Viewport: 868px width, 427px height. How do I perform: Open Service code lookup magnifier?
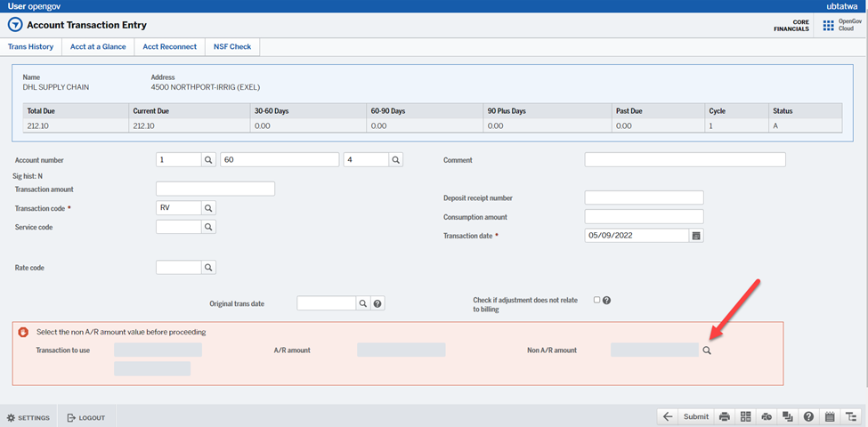click(x=208, y=227)
